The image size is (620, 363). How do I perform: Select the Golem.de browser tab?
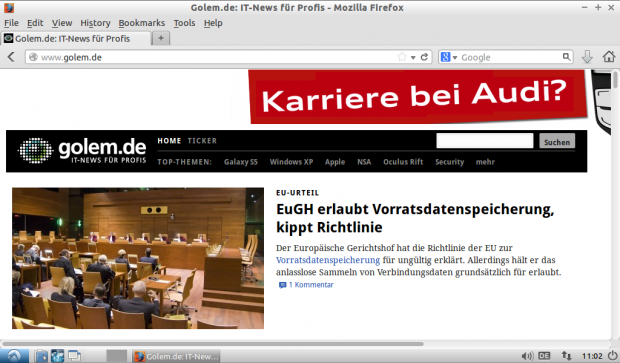coord(76,38)
